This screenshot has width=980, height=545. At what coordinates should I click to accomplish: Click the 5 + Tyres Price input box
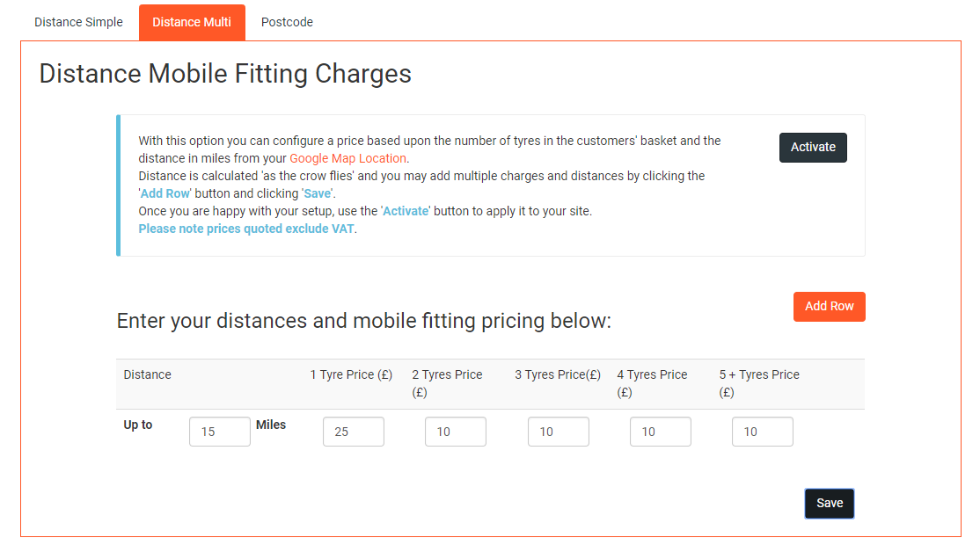tap(763, 432)
